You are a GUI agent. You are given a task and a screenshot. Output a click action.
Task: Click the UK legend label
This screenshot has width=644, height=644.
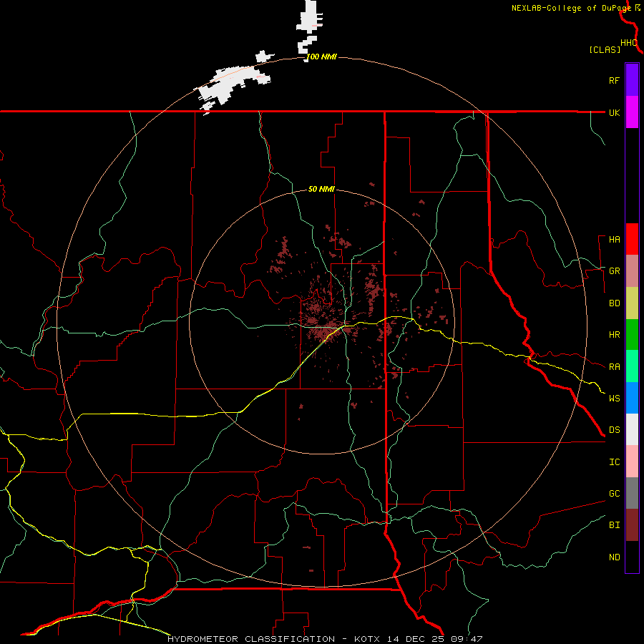coord(614,112)
